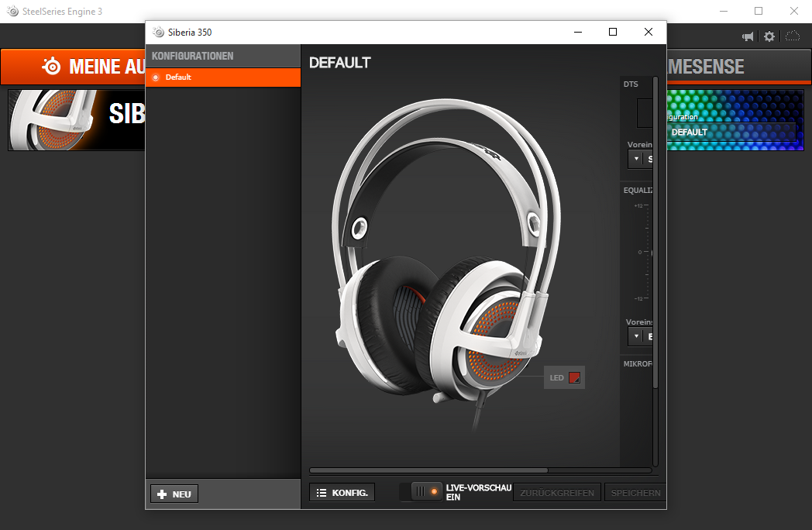Click the DTS section label
The height and width of the screenshot is (530, 812).
(631, 84)
